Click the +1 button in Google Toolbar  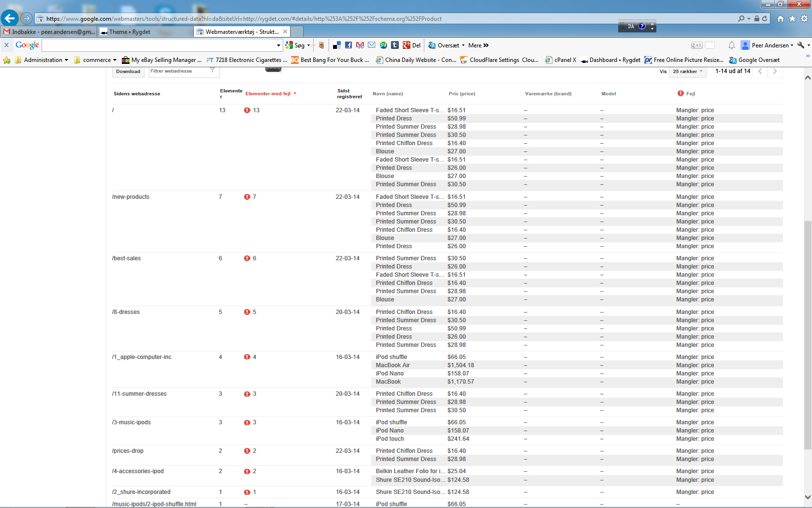(696, 45)
